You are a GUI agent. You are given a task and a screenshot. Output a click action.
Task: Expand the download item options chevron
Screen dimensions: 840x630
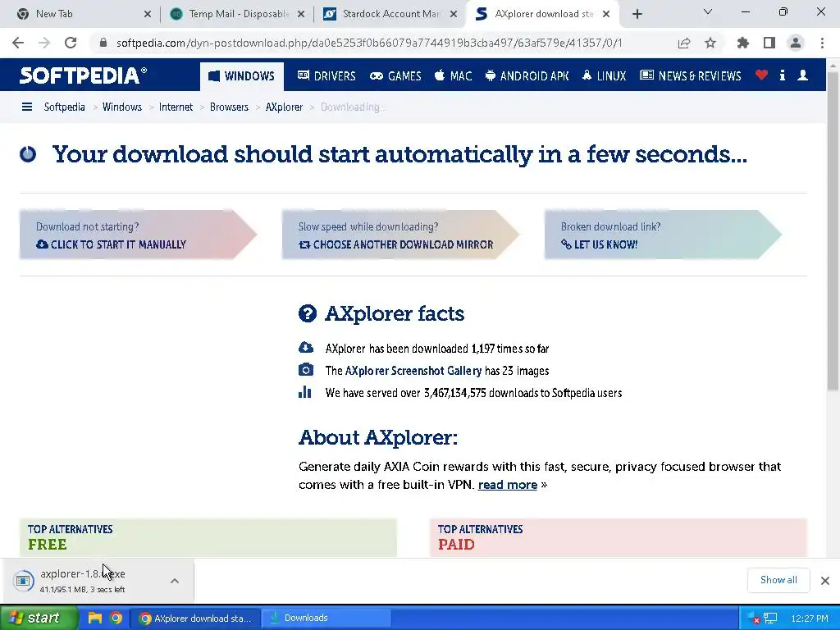tap(175, 581)
